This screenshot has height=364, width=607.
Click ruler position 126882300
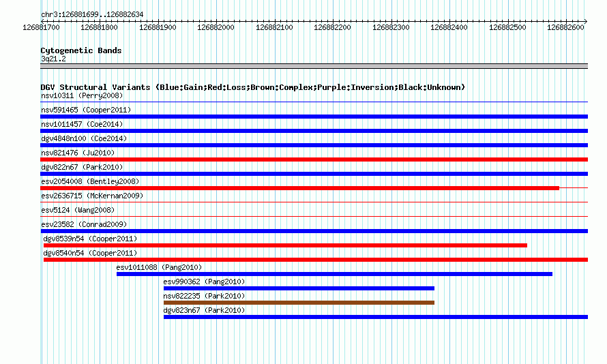click(391, 27)
